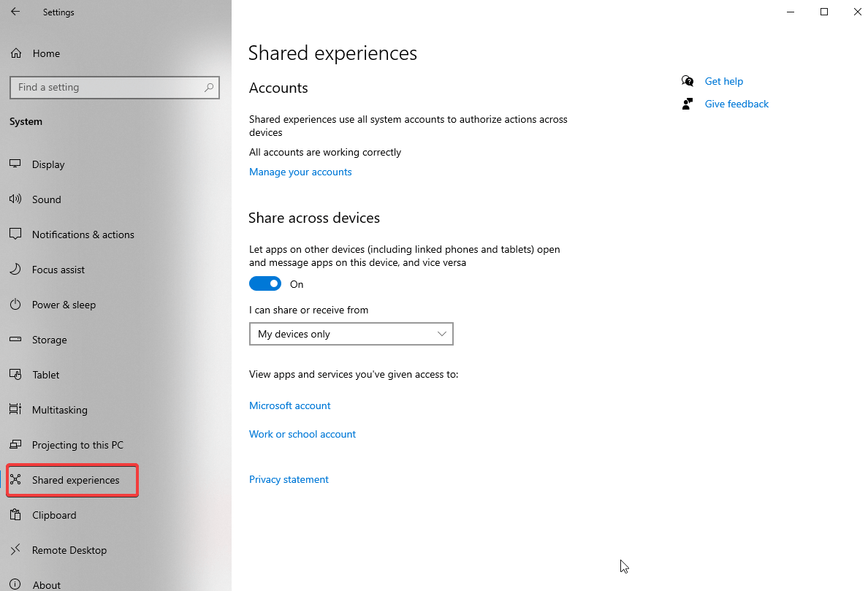The image size is (868, 591).
Task: Click the Microsoft account link
Action: (x=290, y=405)
